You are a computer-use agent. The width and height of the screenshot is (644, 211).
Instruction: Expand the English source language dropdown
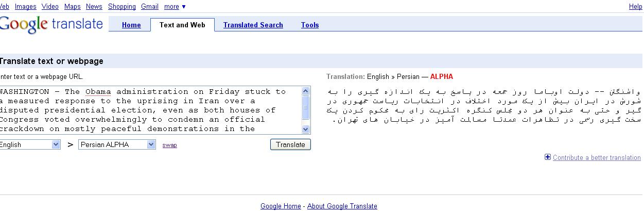[30, 145]
